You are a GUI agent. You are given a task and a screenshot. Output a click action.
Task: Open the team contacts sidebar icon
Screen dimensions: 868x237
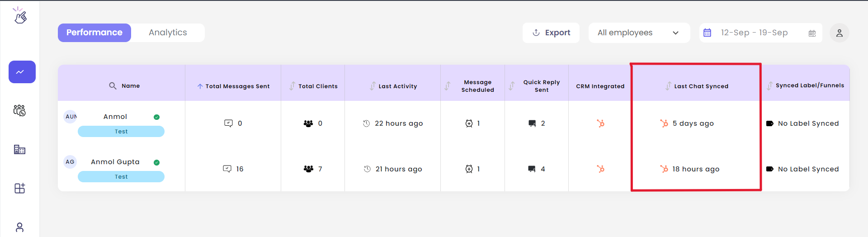tap(19, 110)
